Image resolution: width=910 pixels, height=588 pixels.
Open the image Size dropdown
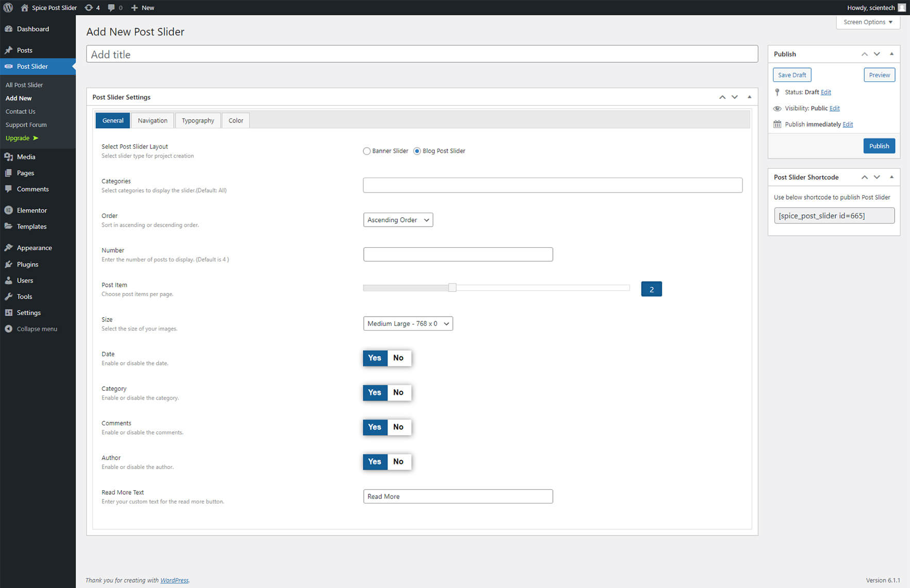[x=408, y=324]
